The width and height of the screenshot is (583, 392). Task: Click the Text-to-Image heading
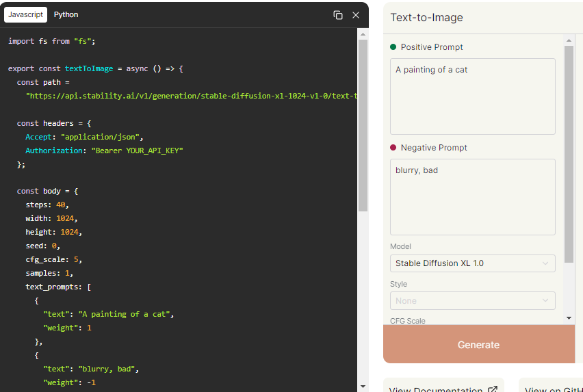[x=426, y=18]
